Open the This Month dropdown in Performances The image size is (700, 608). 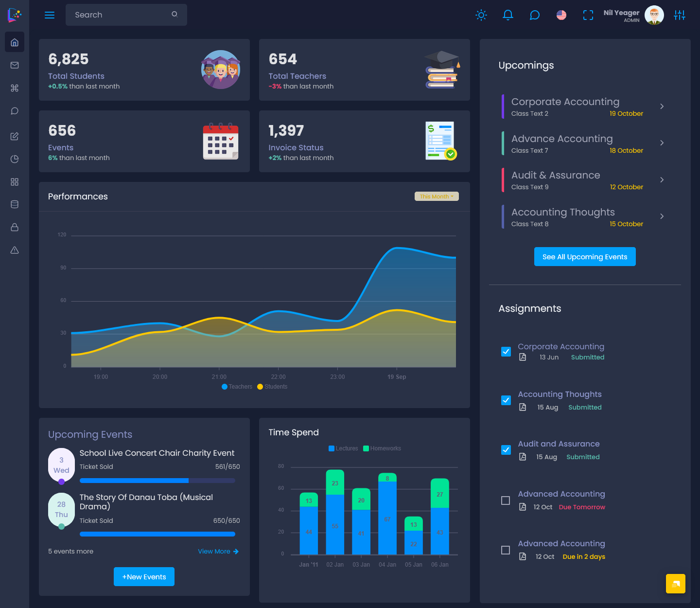436,197
